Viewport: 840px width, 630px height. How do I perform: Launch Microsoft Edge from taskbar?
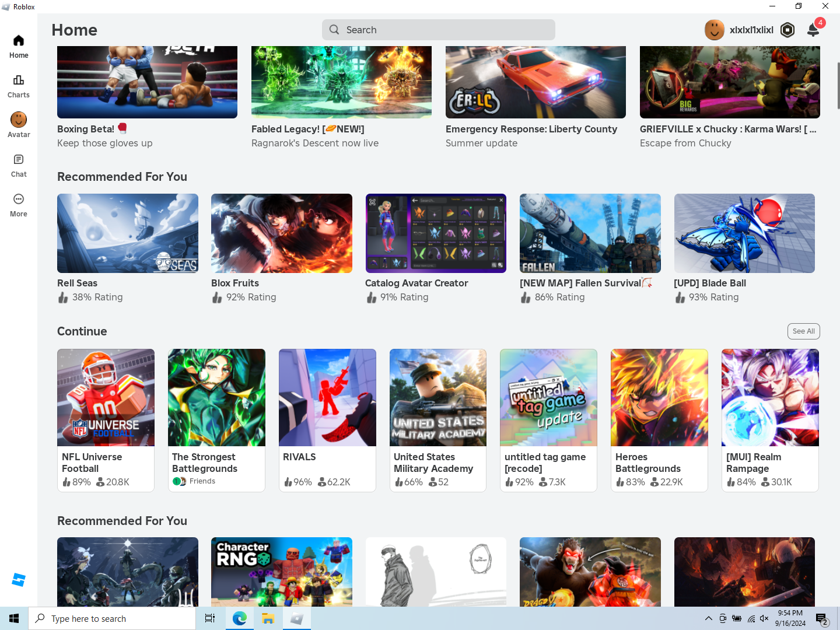point(239,618)
